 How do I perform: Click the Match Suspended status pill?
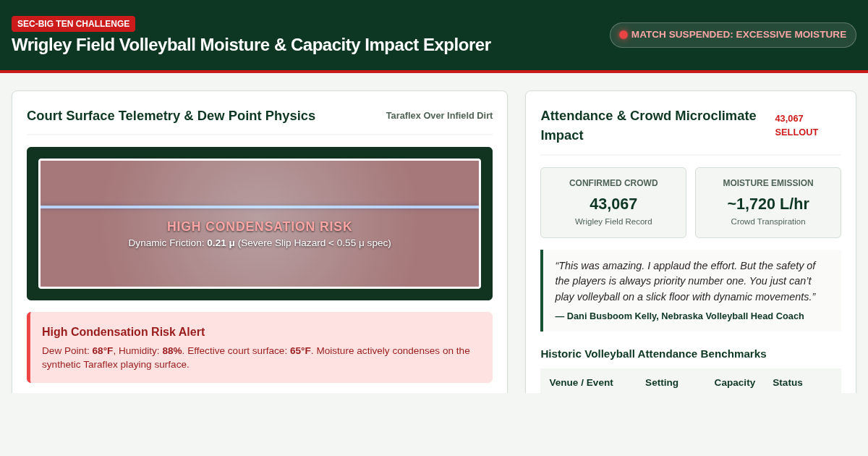[733, 35]
